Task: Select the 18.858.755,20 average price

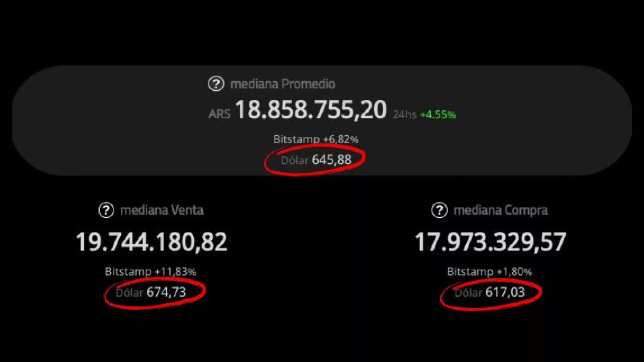Action: click(x=310, y=110)
